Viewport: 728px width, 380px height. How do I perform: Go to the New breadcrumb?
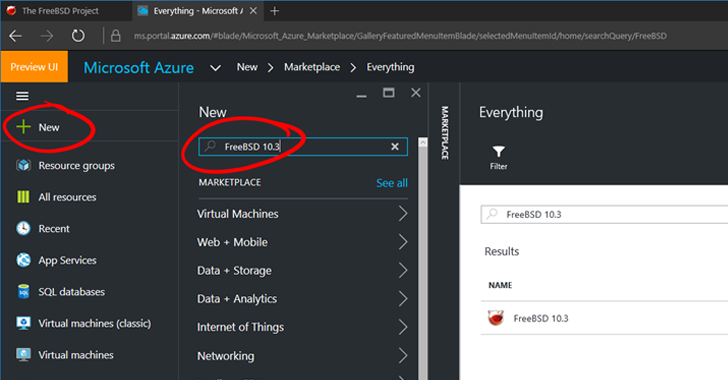click(x=247, y=67)
